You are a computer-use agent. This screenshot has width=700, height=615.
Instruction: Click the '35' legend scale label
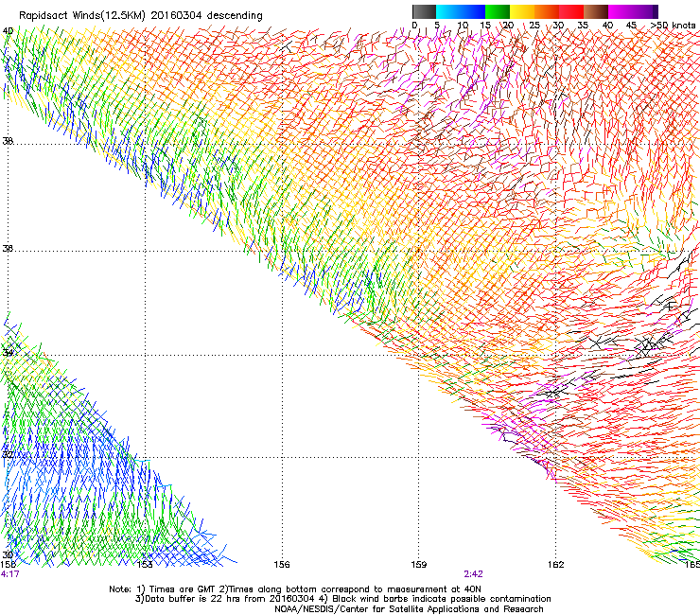[583, 26]
